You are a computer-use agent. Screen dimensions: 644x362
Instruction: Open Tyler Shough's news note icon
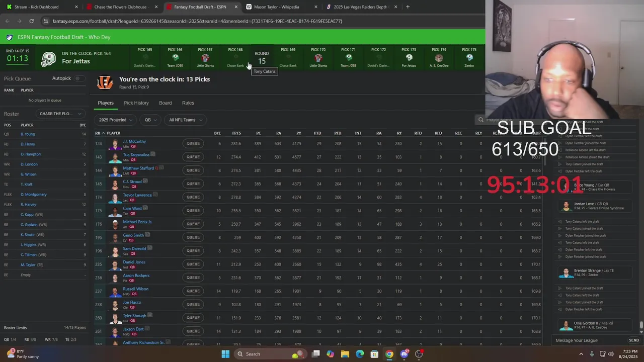pyautogui.click(x=150, y=315)
